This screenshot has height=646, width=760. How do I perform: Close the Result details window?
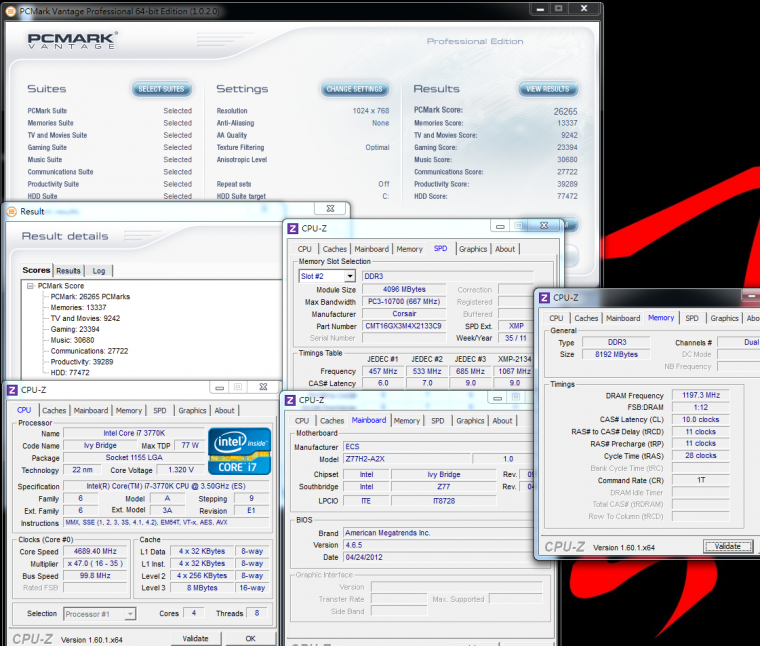329,210
